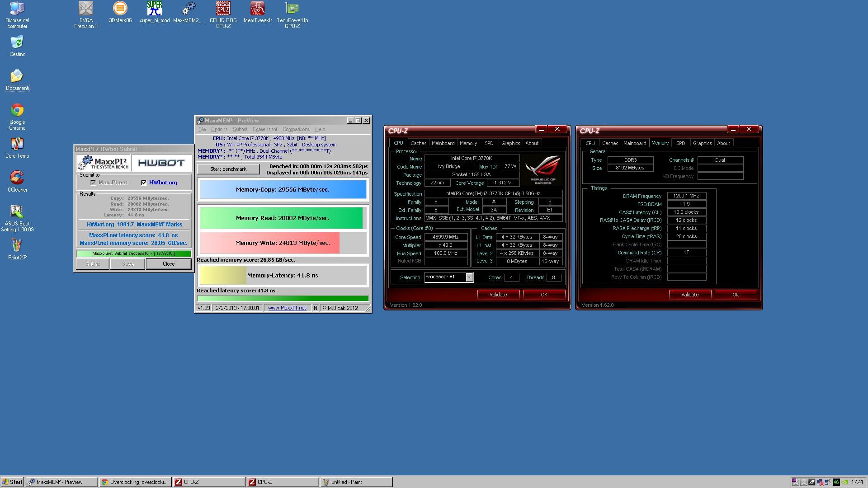Open the Options menu in MaxxMEM²
This screenshot has width=868, height=488.
[219, 130]
